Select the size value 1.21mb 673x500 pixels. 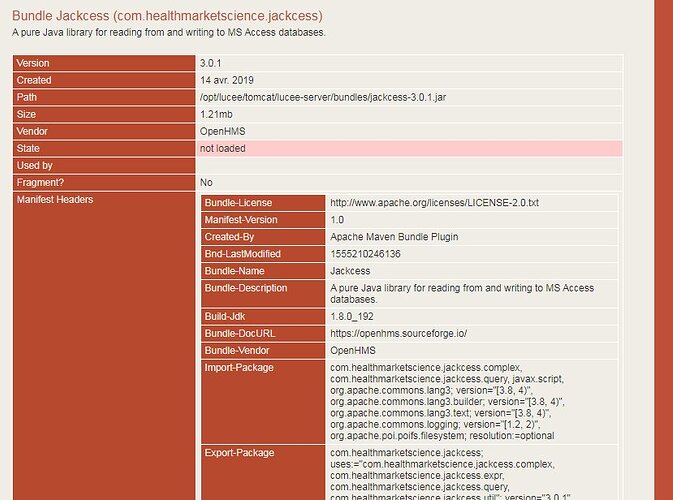pyautogui.click(x=216, y=114)
